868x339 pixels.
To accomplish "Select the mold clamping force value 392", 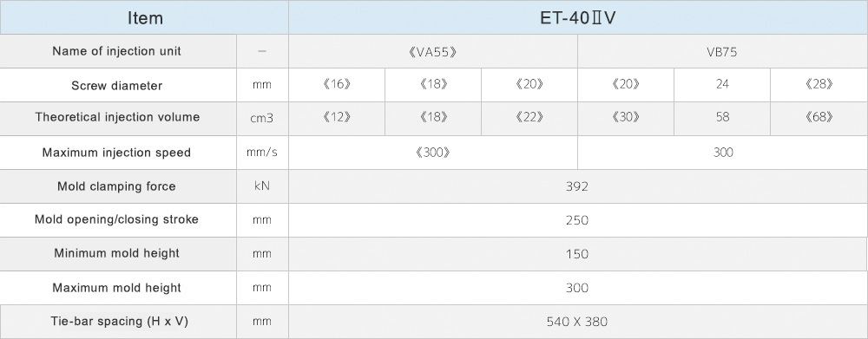I will click(x=578, y=186).
